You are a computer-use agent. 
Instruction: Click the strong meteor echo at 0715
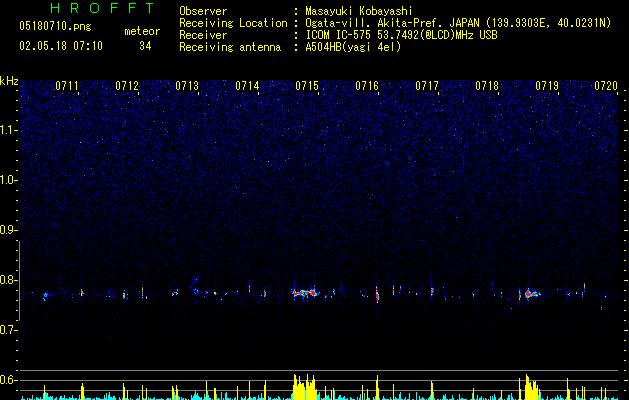click(x=304, y=292)
